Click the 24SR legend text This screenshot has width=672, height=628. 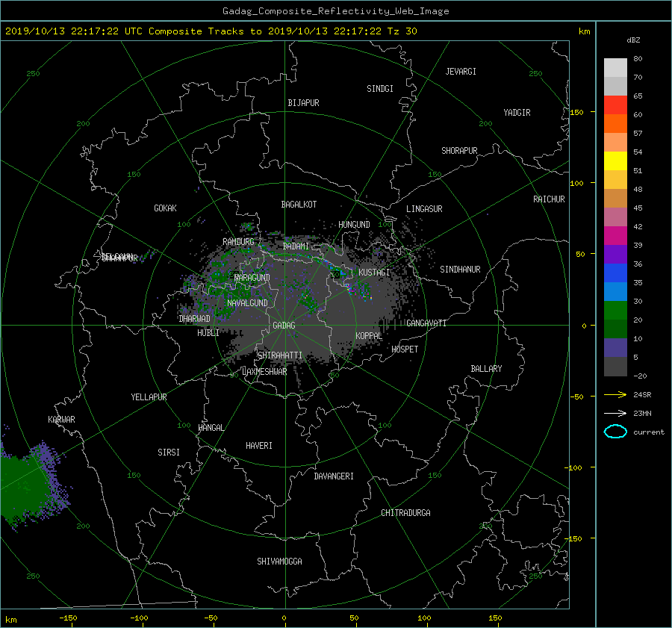point(642,394)
